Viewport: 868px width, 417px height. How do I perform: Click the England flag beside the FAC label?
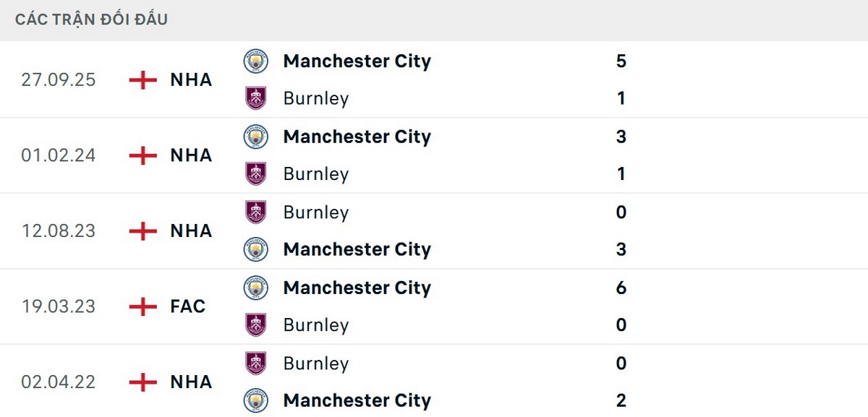pyautogui.click(x=144, y=306)
